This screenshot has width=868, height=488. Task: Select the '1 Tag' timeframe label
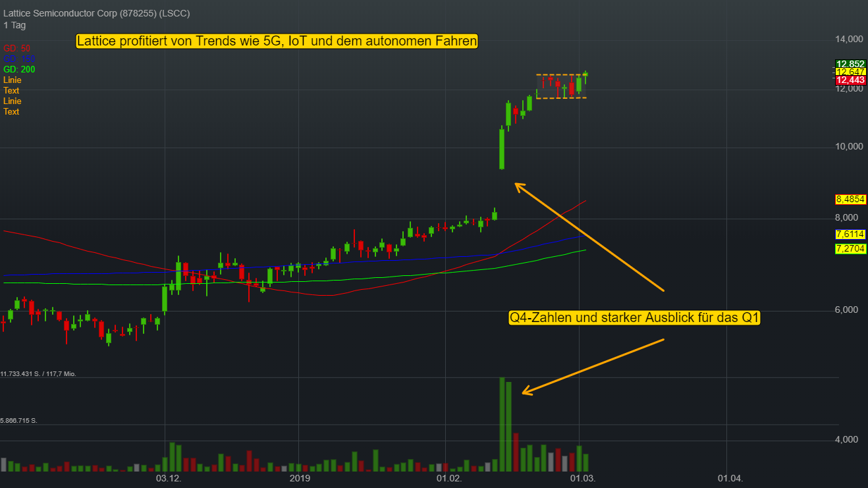[14, 25]
